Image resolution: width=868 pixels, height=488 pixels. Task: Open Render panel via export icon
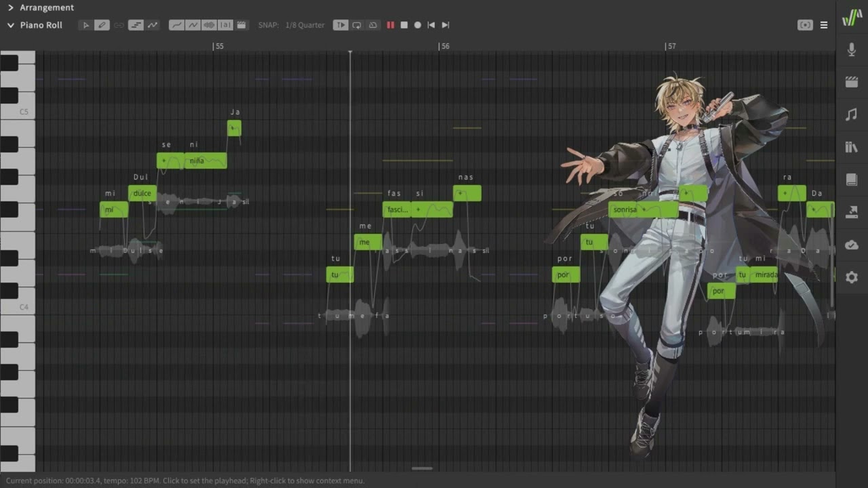pos(852,212)
